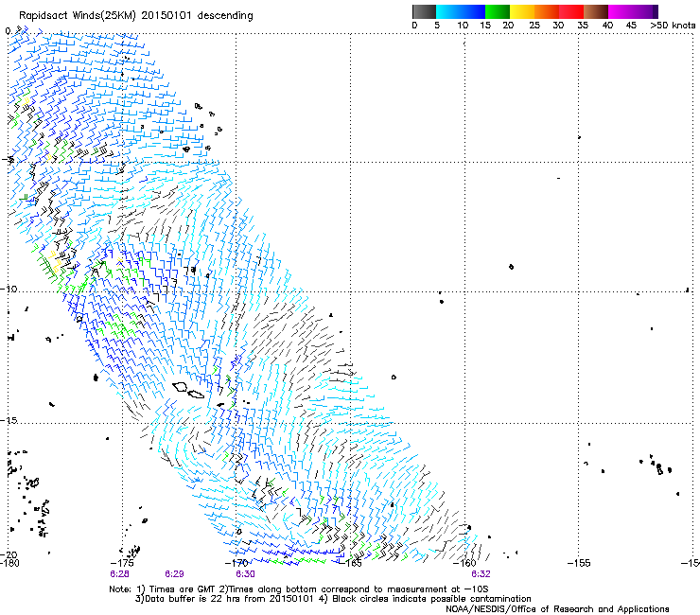Click the '20' legend scale label
The height and width of the screenshot is (615, 700).
508,26
